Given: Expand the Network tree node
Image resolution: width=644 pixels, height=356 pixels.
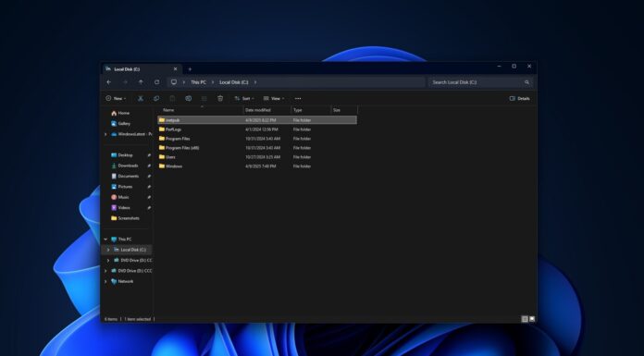Looking at the screenshot, I should point(105,281).
